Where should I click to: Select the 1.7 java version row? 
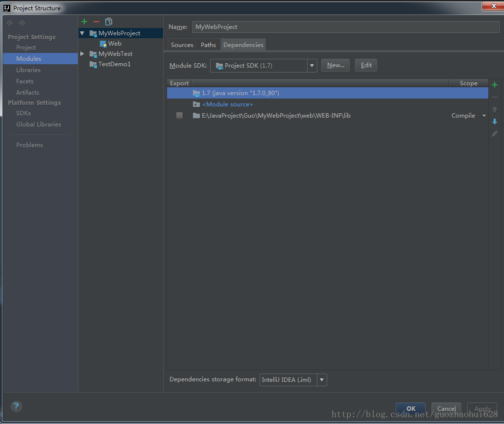point(328,93)
